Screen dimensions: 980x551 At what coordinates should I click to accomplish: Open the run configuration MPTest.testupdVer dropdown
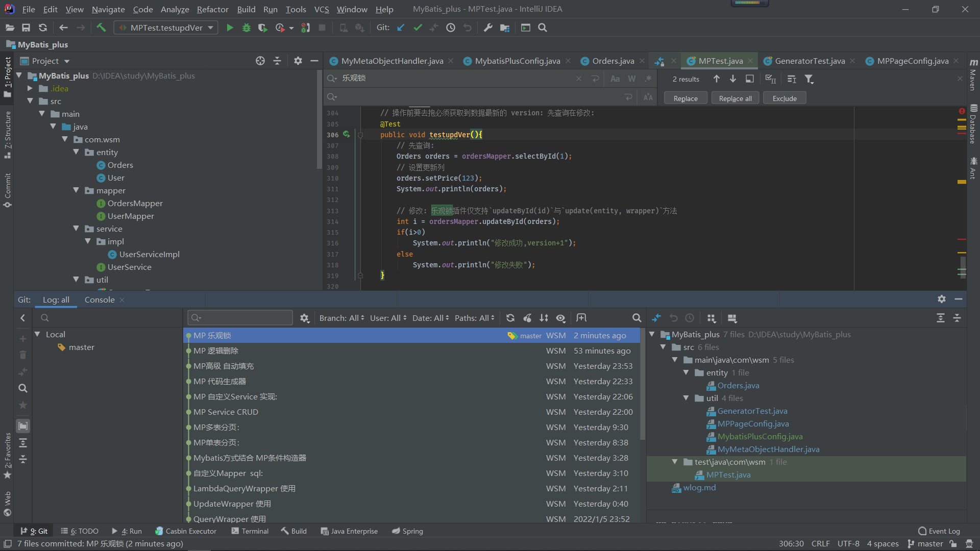pyautogui.click(x=166, y=28)
